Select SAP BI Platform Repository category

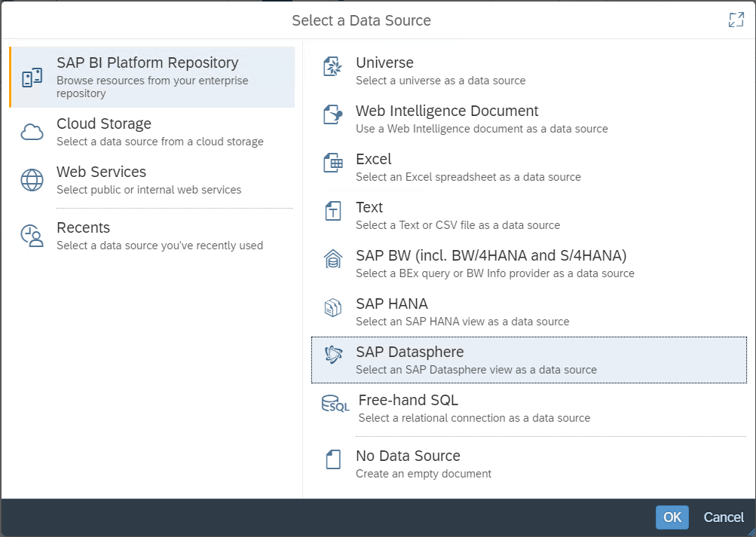click(x=152, y=77)
